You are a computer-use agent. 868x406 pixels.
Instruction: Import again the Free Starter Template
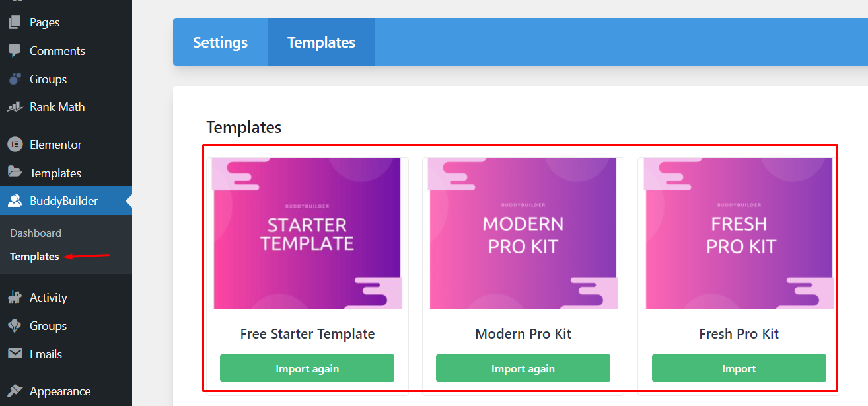click(307, 368)
